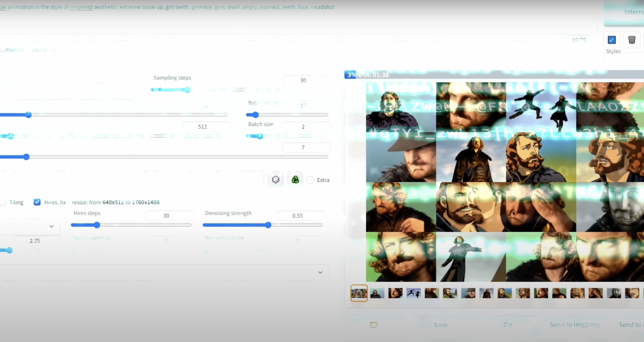
Task: Click the Zip button
Action: [508, 325]
